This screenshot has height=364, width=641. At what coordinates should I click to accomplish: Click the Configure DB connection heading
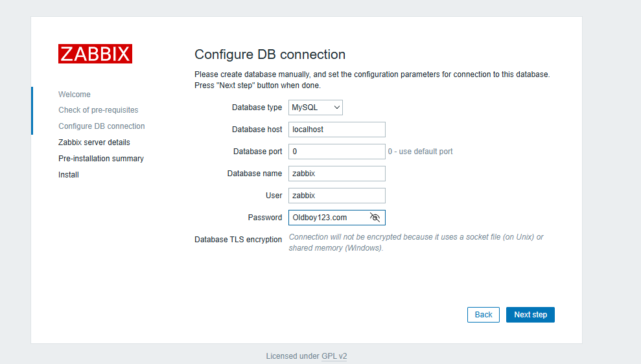270,54
